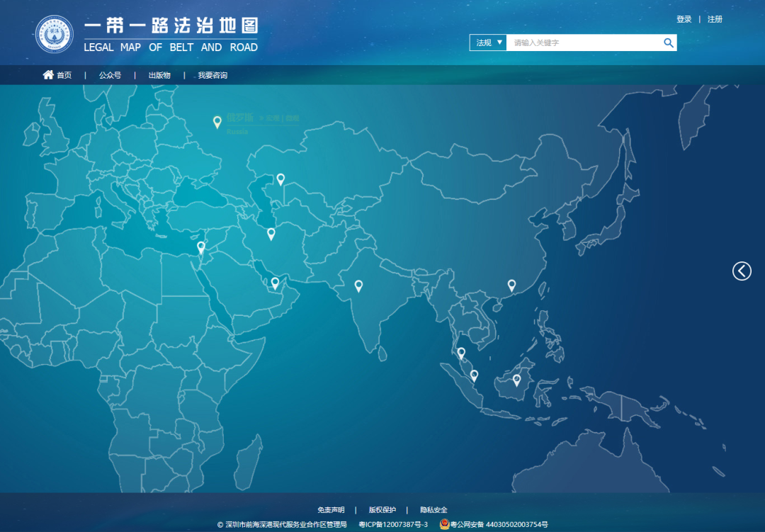Click the 一带一路法治地图 site title
The width and height of the screenshot is (765, 532).
click(x=171, y=26)
